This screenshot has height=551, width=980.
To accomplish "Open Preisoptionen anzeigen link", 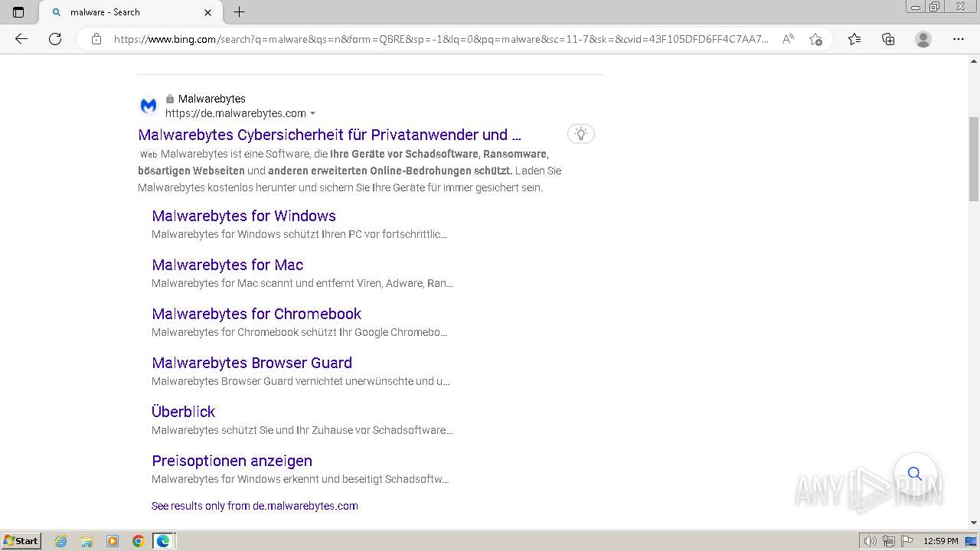I will pyautogui.click(x=232, y=461).
